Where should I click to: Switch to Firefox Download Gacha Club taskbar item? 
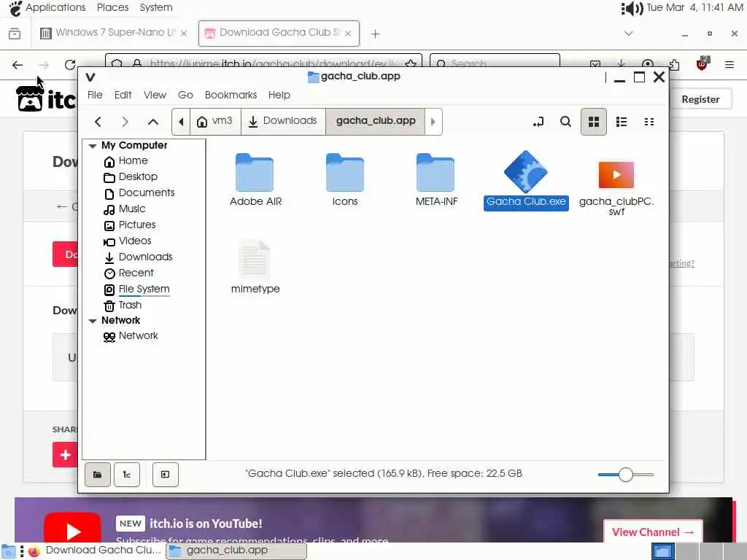click(94, 551)
